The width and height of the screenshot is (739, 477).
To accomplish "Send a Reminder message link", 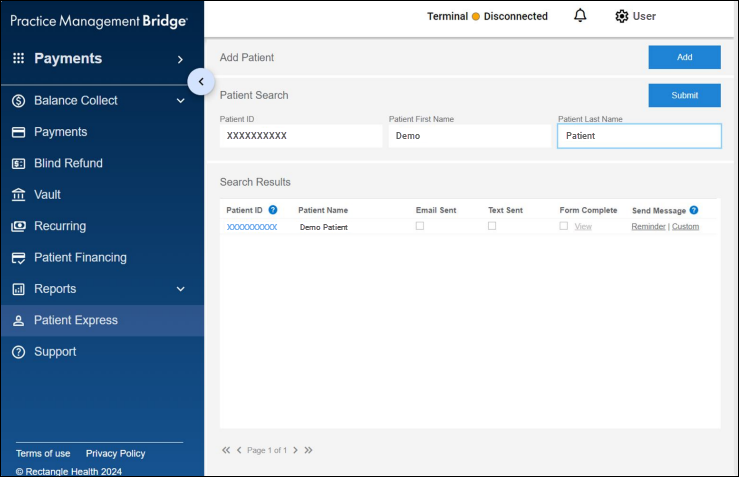I will 649,226.
